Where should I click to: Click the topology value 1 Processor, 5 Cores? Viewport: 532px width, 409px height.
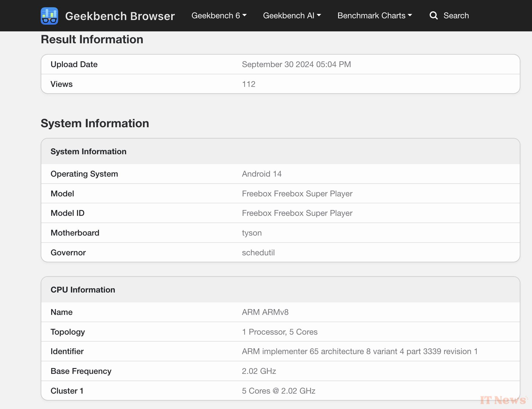(x=279, y=332)
